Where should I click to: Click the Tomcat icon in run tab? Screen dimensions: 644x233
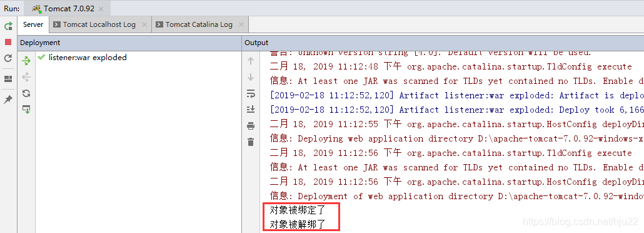click(x=36, y=9)
